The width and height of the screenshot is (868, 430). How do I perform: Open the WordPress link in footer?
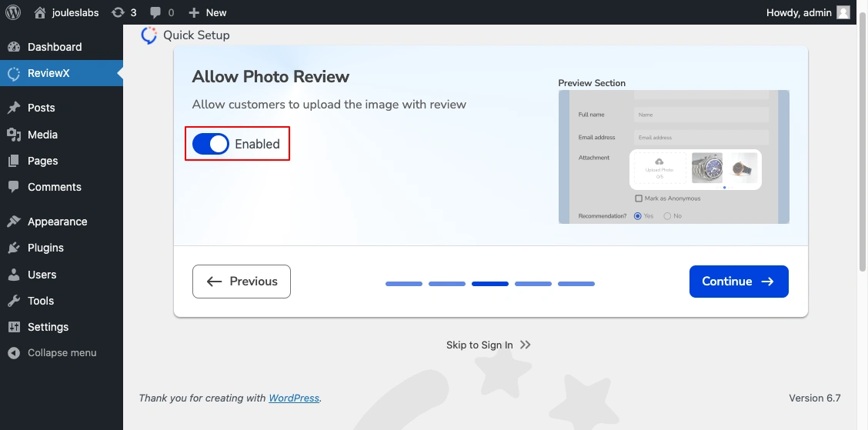click(x=294, y=398)
